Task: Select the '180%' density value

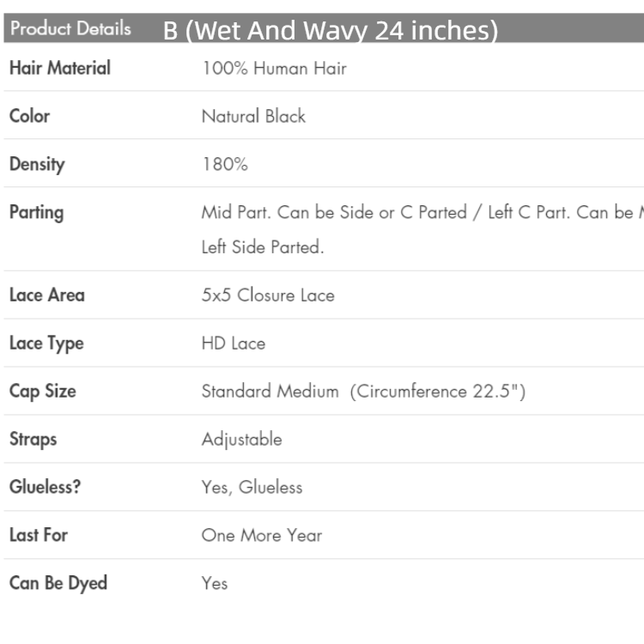Action: coord(224,164)
